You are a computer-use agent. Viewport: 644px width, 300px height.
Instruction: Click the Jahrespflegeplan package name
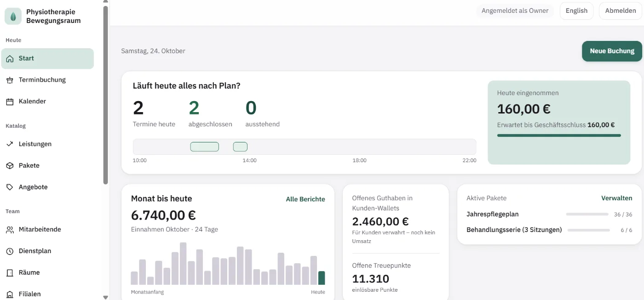(493, 214)
